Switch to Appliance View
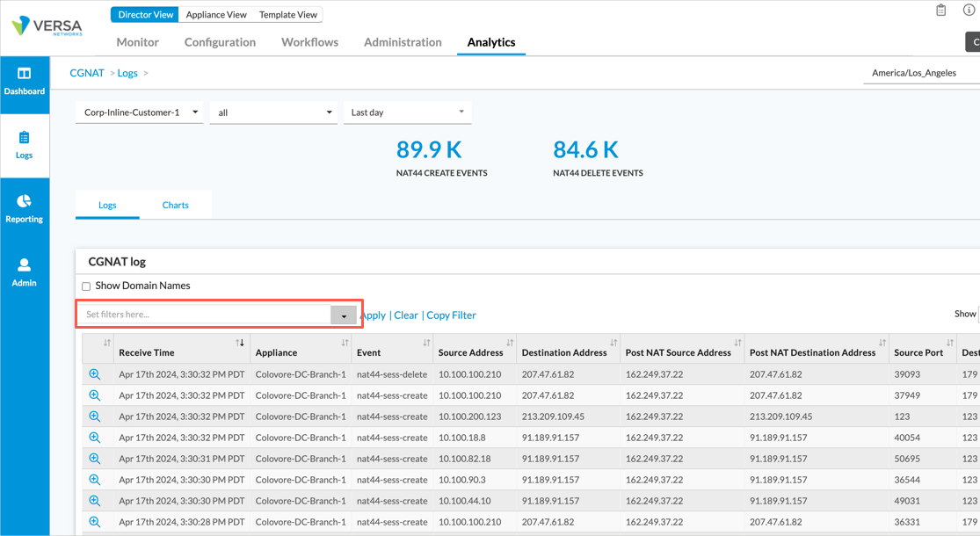This screenshot has width=980, height=536. click(216, 14)
